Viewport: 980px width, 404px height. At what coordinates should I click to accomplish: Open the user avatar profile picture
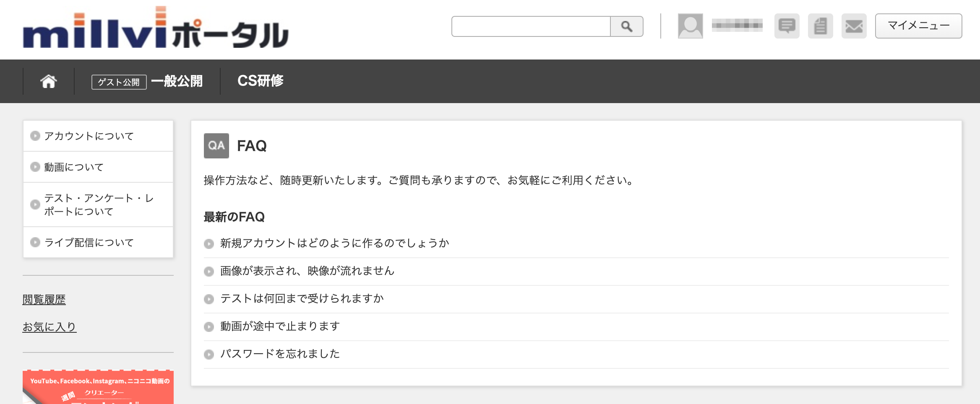pos(690,26)
